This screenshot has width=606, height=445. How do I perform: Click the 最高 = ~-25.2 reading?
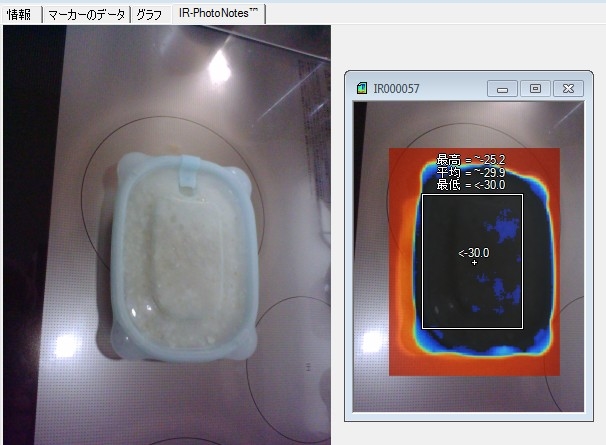pos(470,159)
